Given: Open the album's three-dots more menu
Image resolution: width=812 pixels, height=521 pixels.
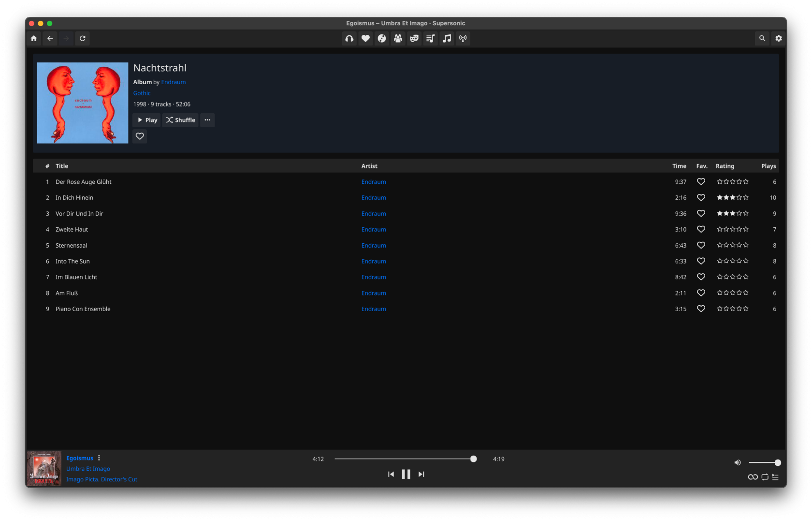Looking at the screenshot, I should coord(207,120).
